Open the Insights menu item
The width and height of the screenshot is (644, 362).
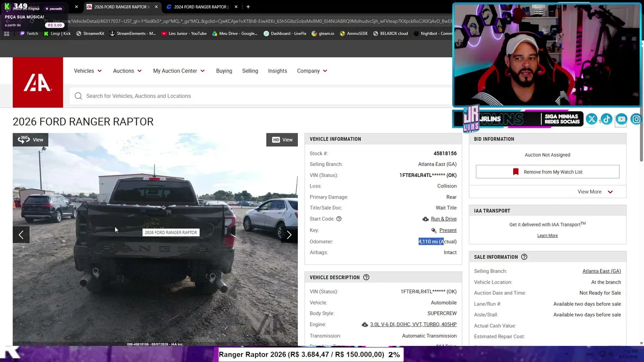pos(277,71)
